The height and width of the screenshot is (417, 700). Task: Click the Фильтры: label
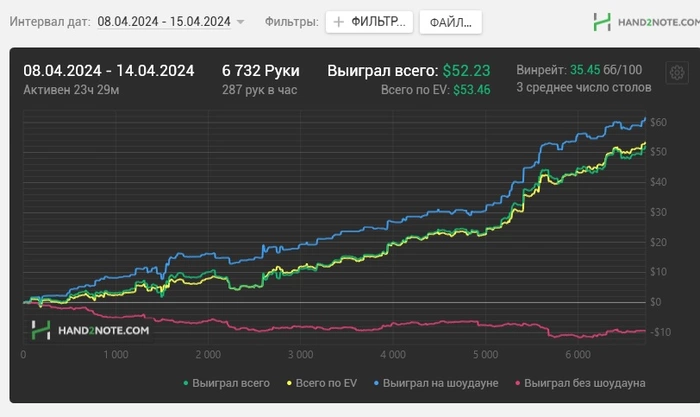tap(292, 21)
